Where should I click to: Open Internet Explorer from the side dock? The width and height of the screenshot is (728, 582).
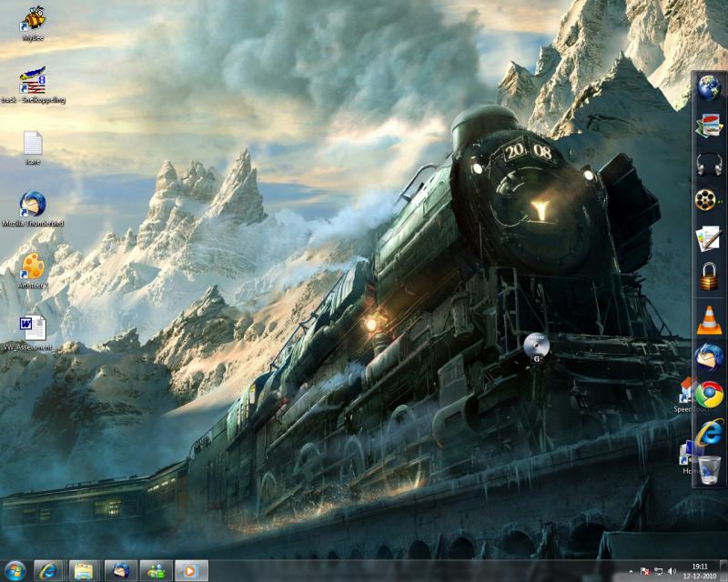[709, 433]
